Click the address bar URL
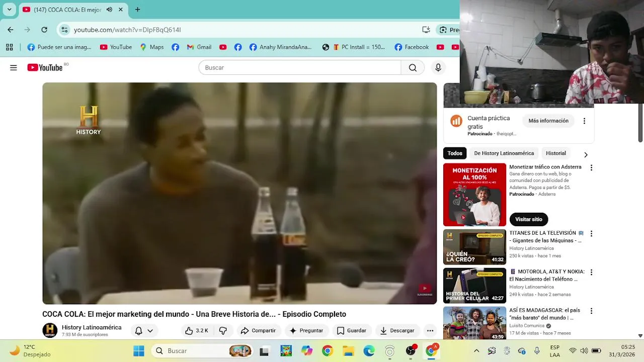Screen dimensions: 644x362 point(127,30)
